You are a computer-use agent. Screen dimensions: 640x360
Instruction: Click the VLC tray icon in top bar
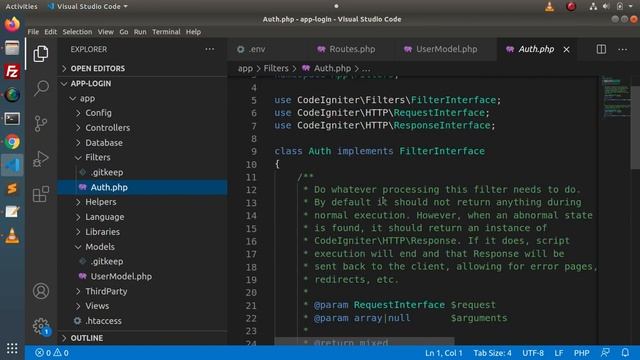tap(549, 7)
